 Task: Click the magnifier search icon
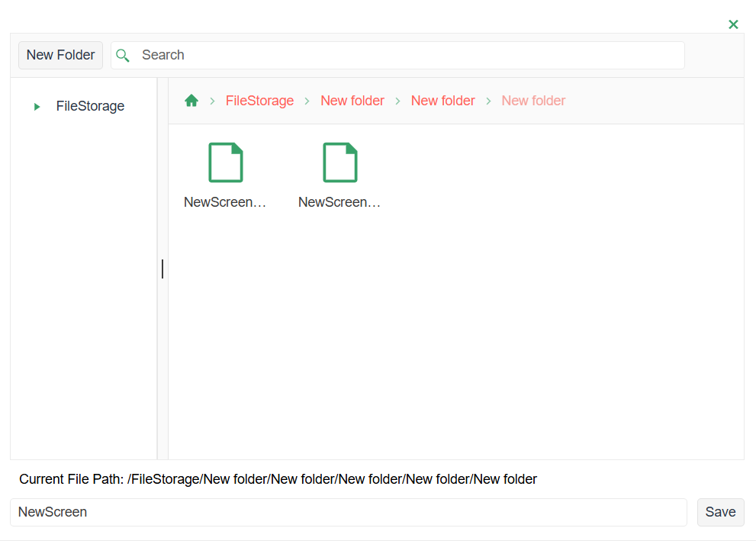(x=123, y=56)
